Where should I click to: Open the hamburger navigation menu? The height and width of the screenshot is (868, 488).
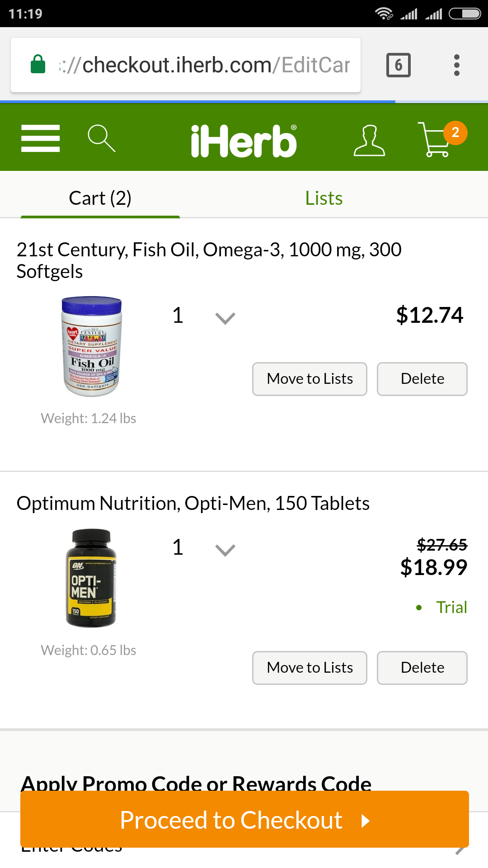click(40, 138)
